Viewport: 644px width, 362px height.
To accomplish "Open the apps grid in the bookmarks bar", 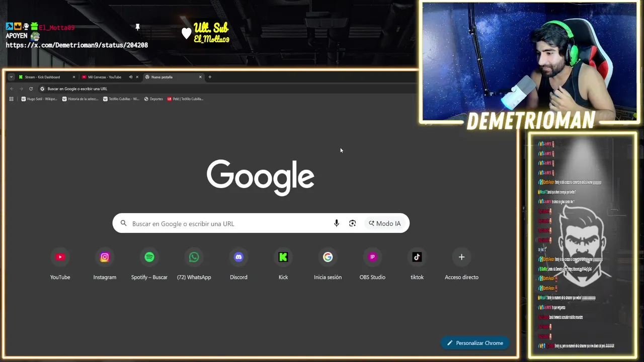I will point(11,99).
